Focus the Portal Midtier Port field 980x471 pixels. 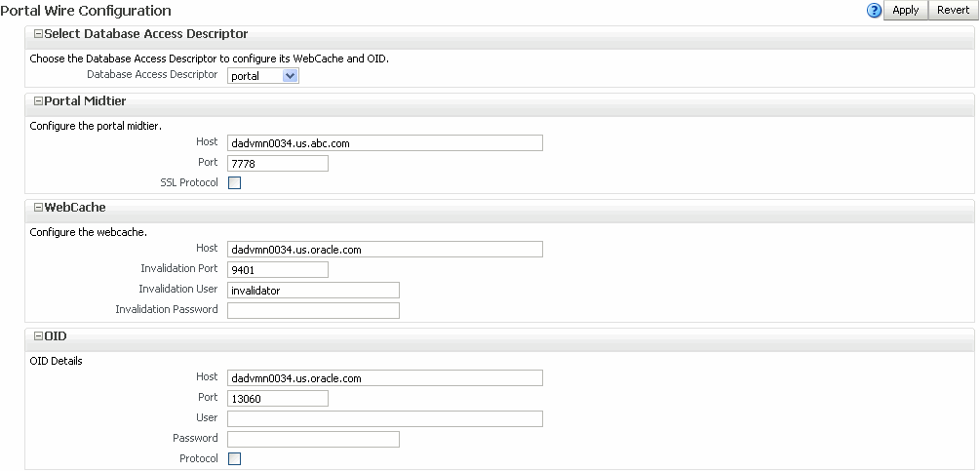[277, 163]
